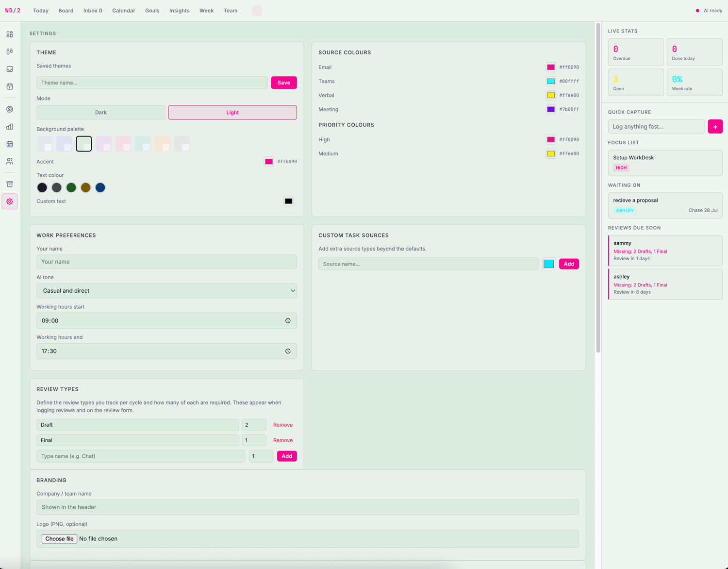Open the Email source colour swatch
728x569 pixels.
coord(551,67)
